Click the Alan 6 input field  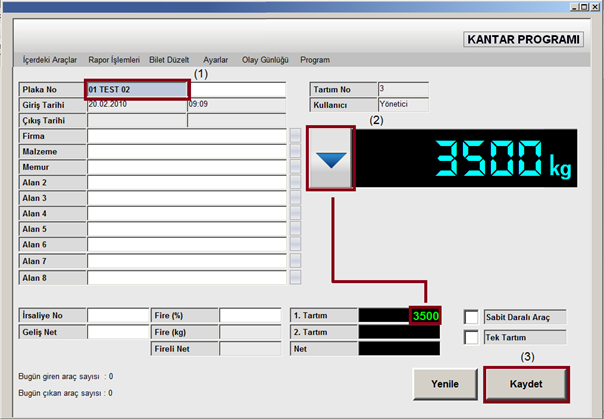click(x=187, y=245)
